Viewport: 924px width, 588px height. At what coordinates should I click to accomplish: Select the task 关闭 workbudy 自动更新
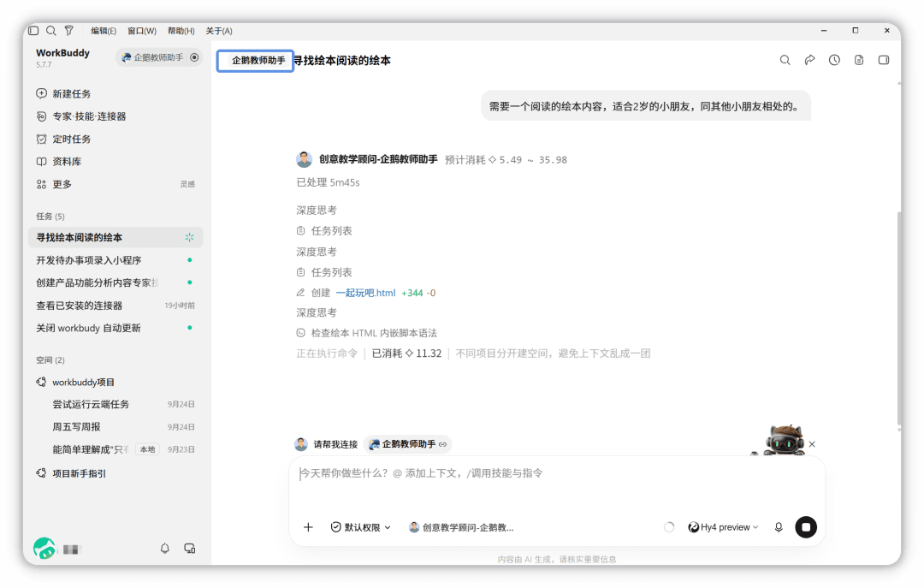pos(115,328)
